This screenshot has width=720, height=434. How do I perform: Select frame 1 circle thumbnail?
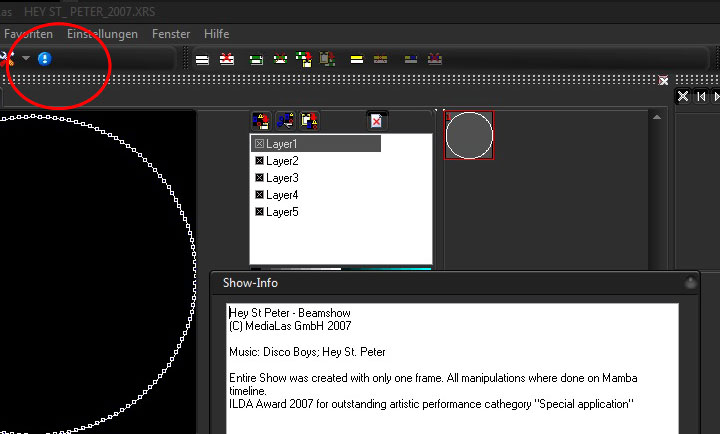pos(469,135)
